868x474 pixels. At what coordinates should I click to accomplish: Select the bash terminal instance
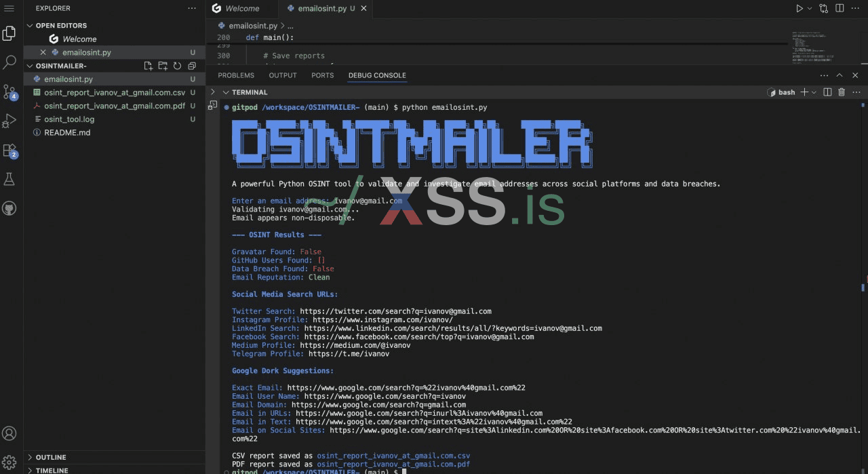click(781, 92)
